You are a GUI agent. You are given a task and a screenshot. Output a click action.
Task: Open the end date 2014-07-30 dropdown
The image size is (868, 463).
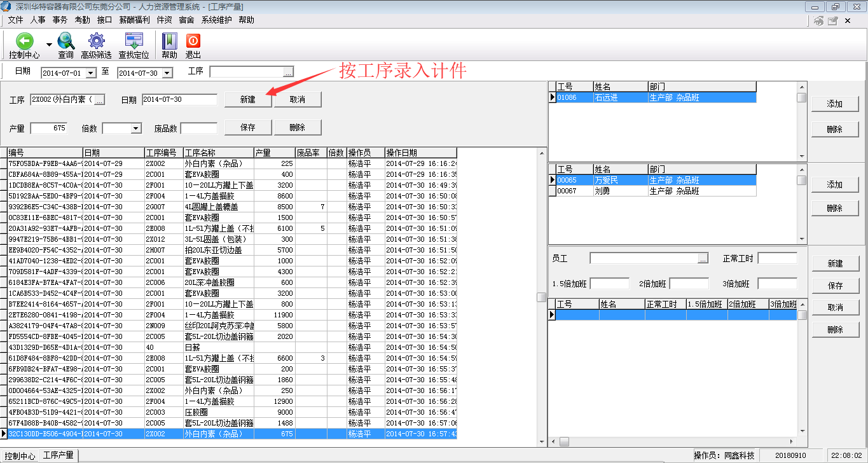point(167,73)
